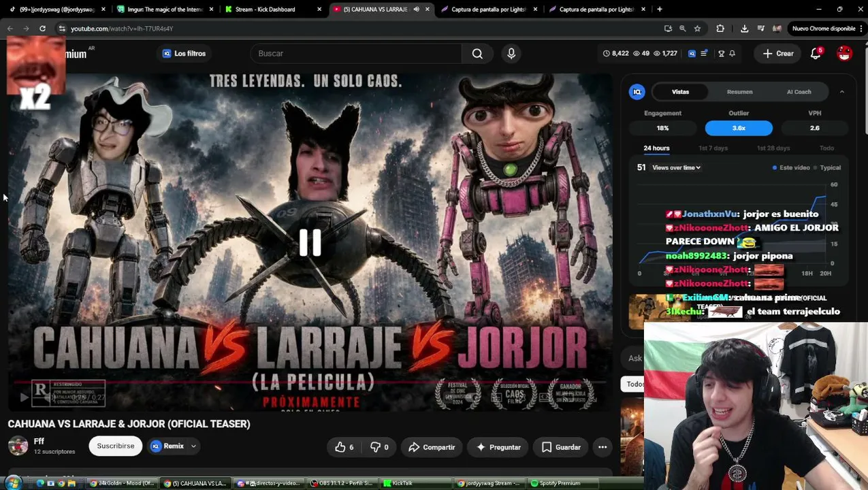This screenshot has width=868, height=490.
Task: Click the play button in player bar
Action: 24,397
